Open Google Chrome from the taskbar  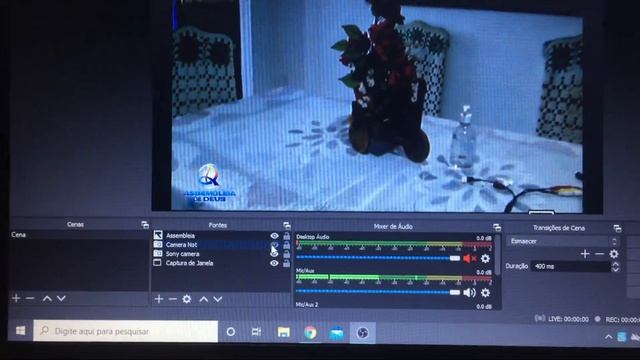310,333
